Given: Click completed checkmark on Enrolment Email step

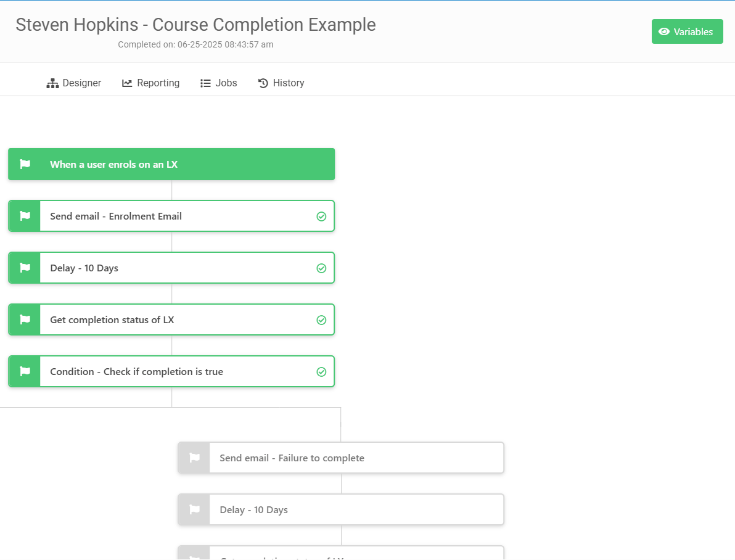Looking at the screenshot, I should pos(322,216).
